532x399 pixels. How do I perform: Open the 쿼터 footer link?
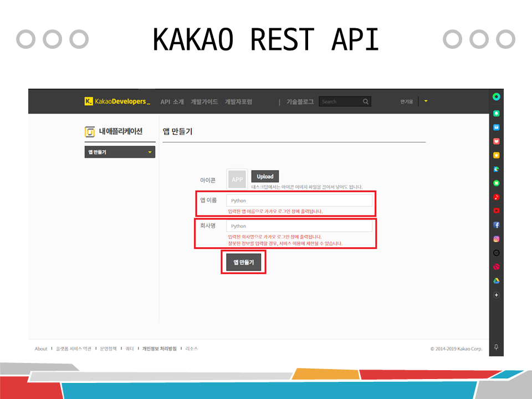(130, 349)
